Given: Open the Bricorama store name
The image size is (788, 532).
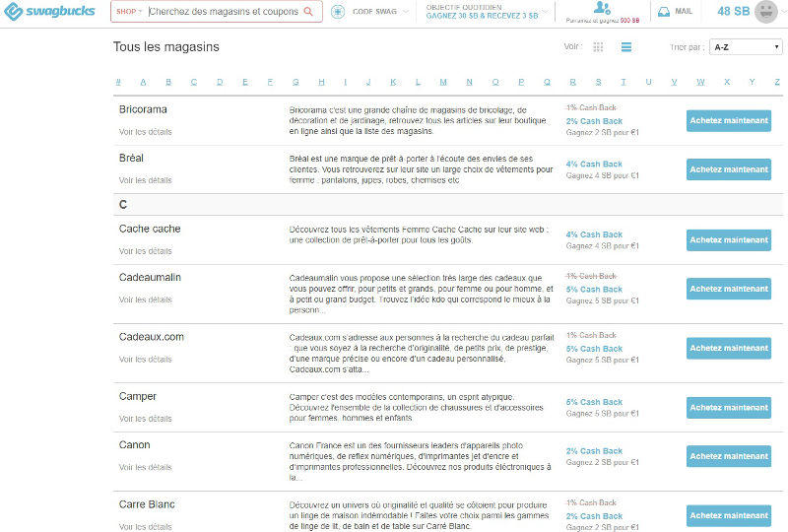Looking at the screenshot, I should click(143, 109).
